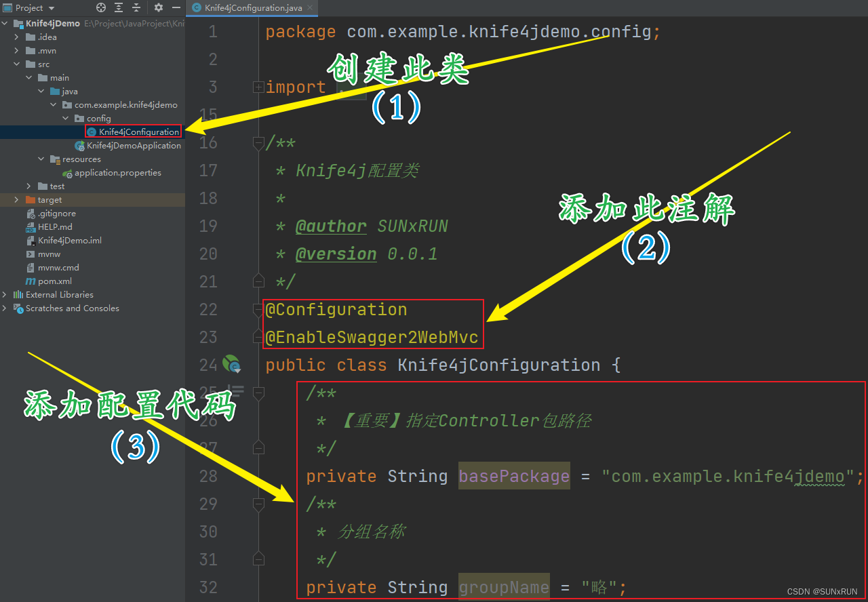The image size is (868, 602).
Task: Click class name Knife4jConfiguration on line 24
Action: (499, 365)
